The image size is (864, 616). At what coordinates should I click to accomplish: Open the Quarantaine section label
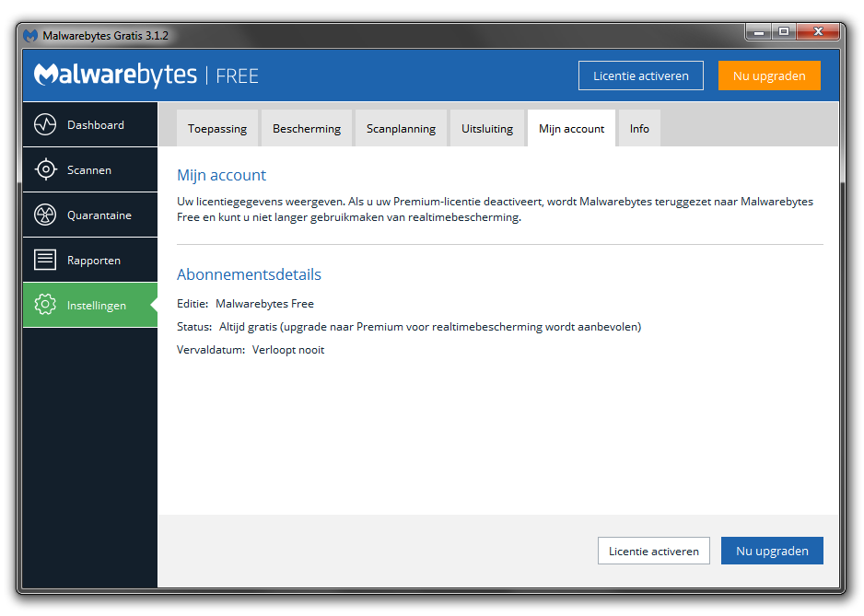pos(99,215)
